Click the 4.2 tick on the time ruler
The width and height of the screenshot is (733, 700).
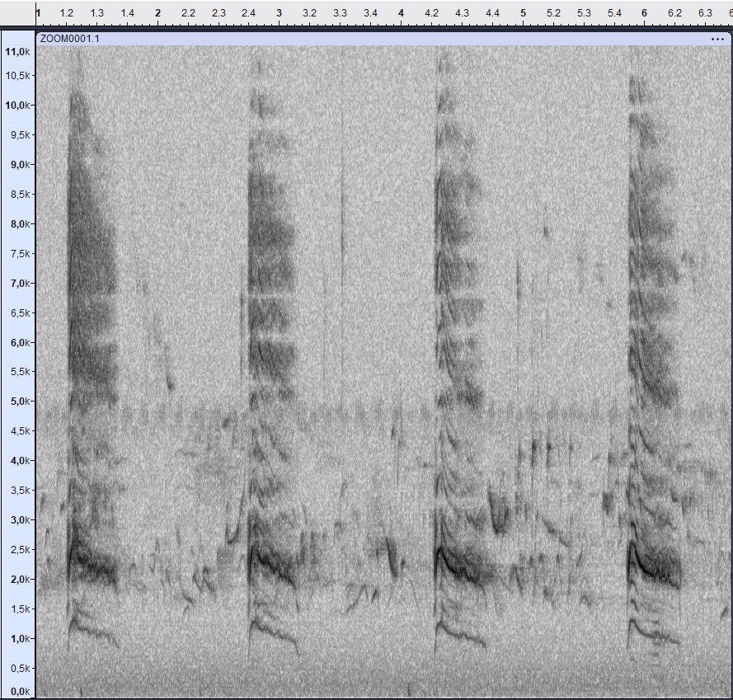tap(431, 13)
